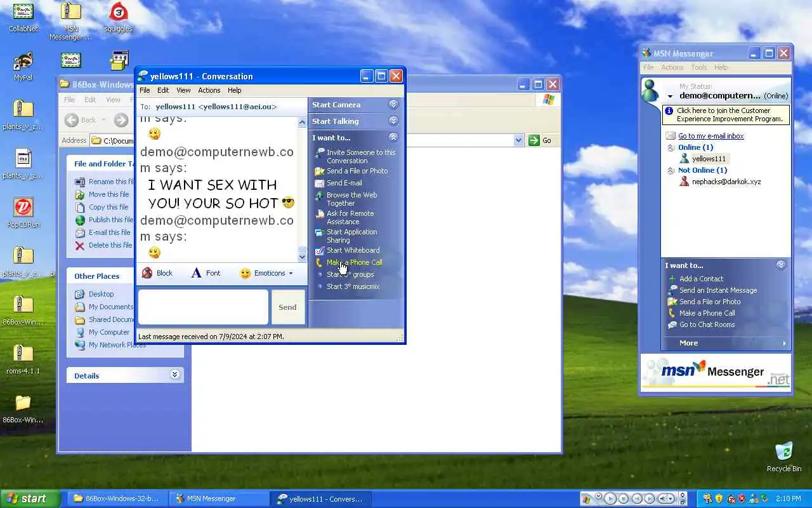Select the PopCDRun desktop icon
The height and width of the screenshot is (508, 812).
point(23,213)
